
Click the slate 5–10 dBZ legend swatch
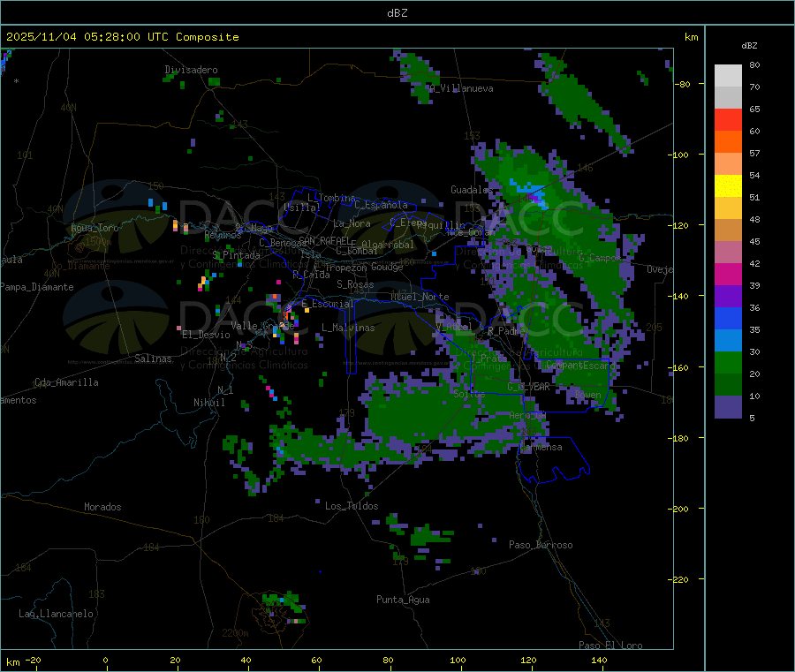[728, 407]
